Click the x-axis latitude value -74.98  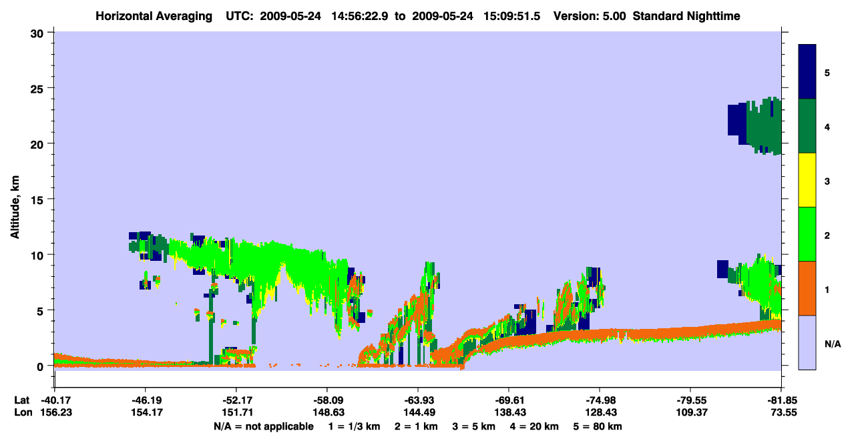tap(600, 400)
